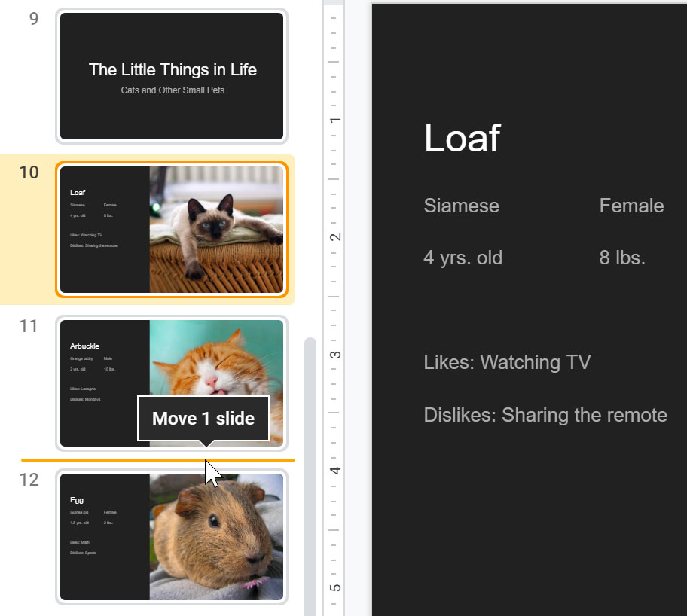Click slide number 12 in the filmstrip
This screenshot has width=687, height=616.
pos(29,480)
